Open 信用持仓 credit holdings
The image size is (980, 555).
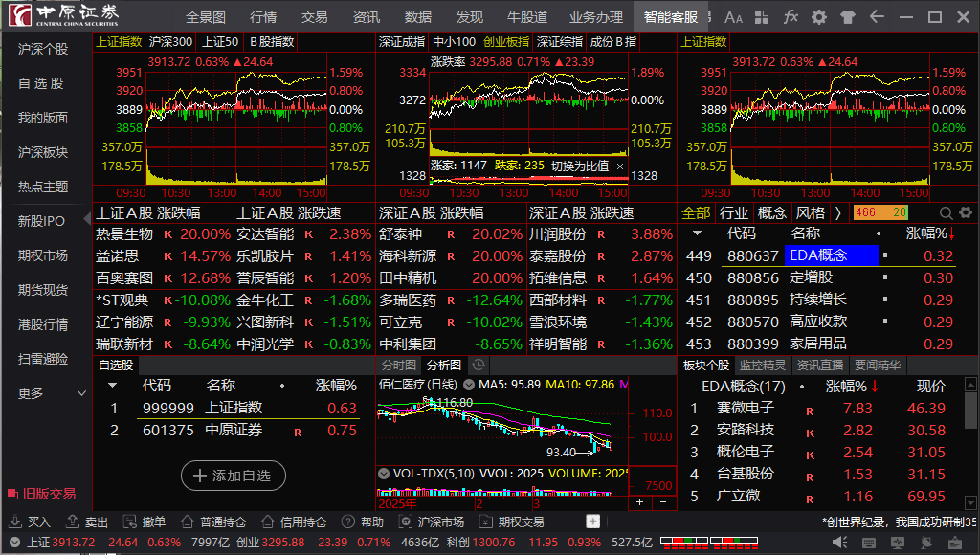(x=294, y=522)
